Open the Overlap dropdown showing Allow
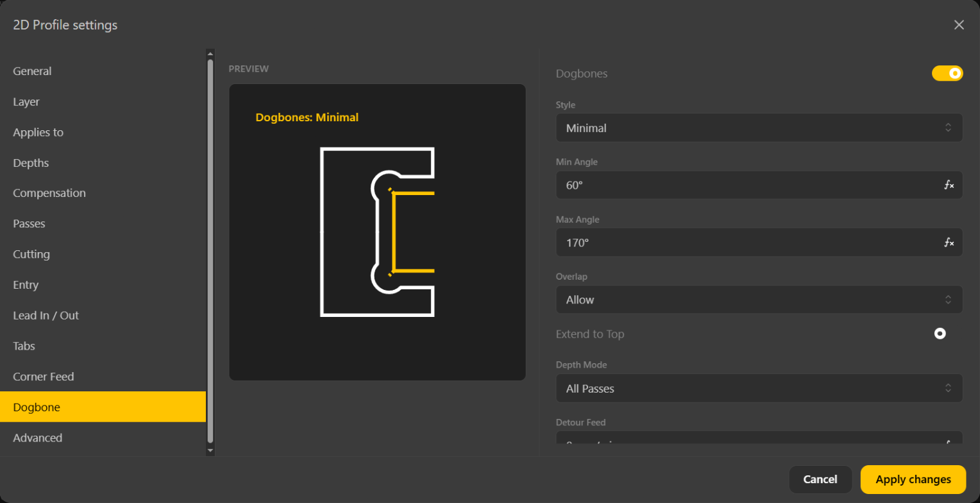 pyautogui.click(x=759, y=300)
